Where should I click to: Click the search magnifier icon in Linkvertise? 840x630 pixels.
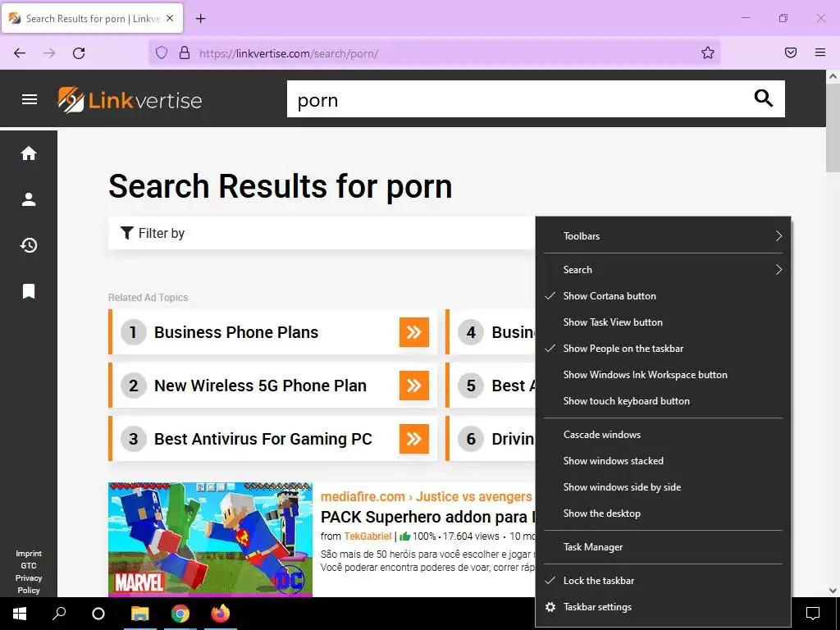coord(764,98)
